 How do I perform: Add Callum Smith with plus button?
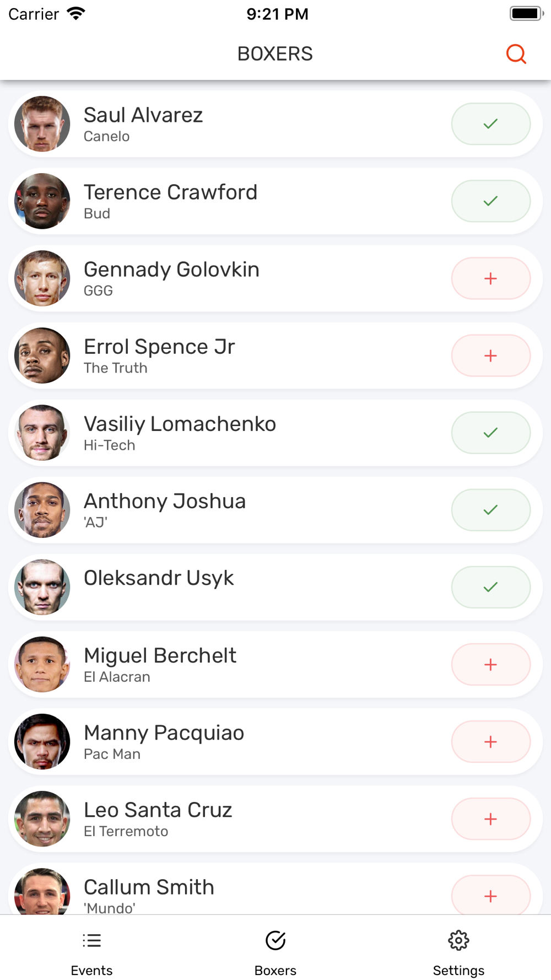(x=491, y=896)
